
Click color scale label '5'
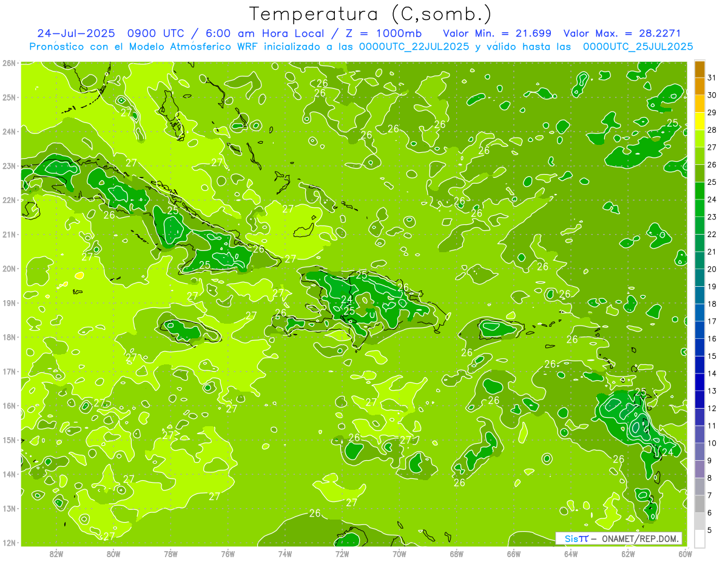pyautogui.click(x=710, y=530)
